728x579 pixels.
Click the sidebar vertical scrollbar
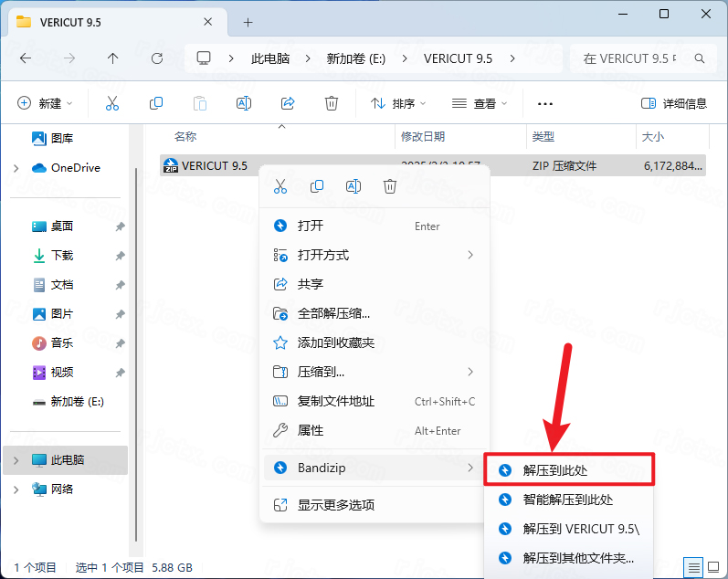pos(136,354)
